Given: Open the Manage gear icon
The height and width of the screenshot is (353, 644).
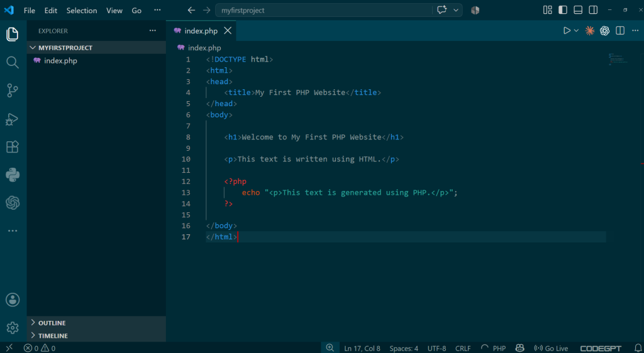Looking at the screenshot, I should [x=13, y=328].
